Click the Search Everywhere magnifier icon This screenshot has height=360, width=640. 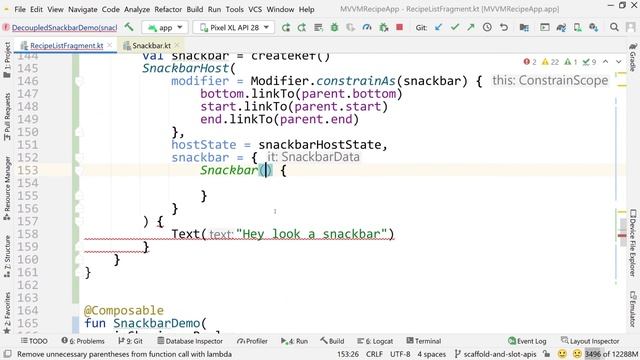coord(614,27)
